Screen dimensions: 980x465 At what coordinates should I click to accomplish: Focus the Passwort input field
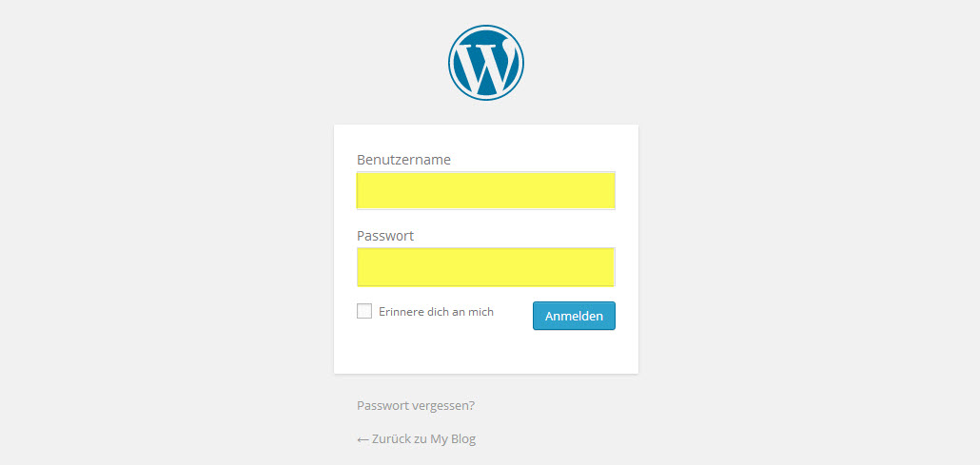[485, 267]
